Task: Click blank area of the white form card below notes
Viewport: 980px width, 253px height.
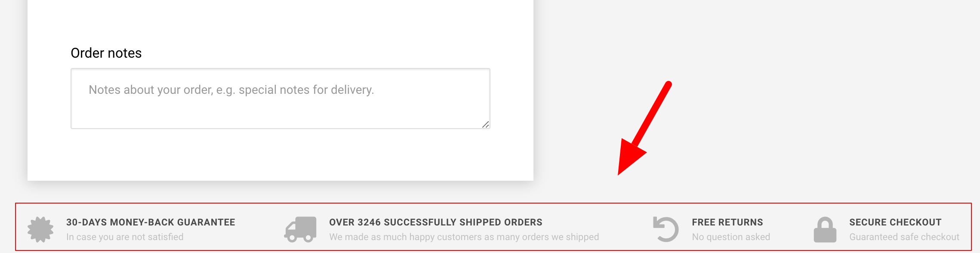Action: (280, 155)
